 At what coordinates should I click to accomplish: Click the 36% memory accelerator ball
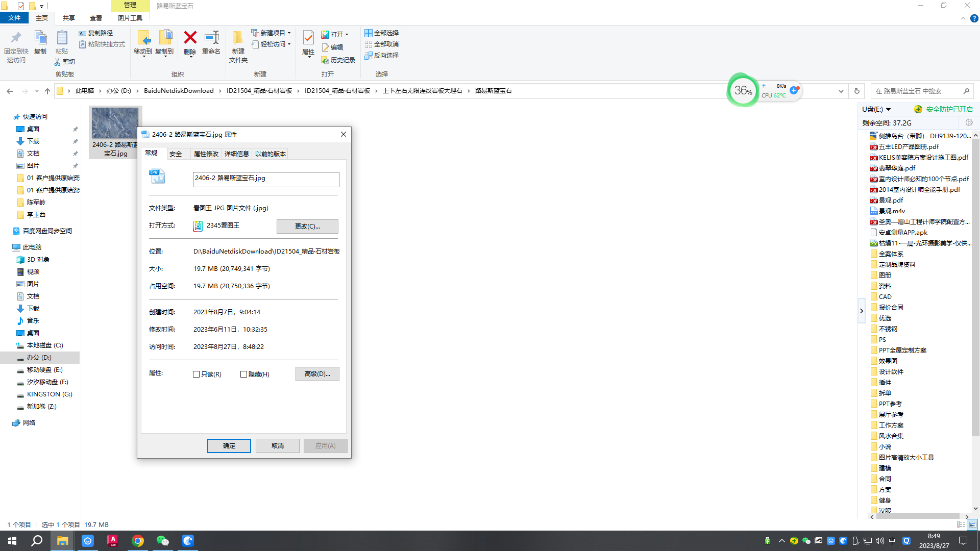(743, 91)
